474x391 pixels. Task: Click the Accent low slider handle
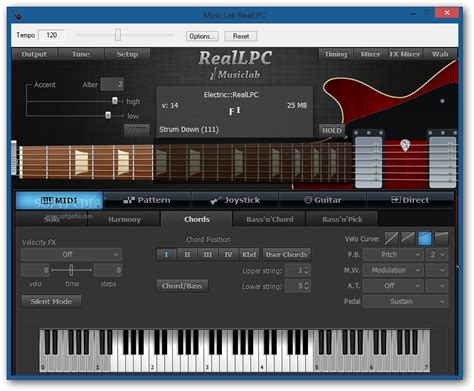point(108,115)
